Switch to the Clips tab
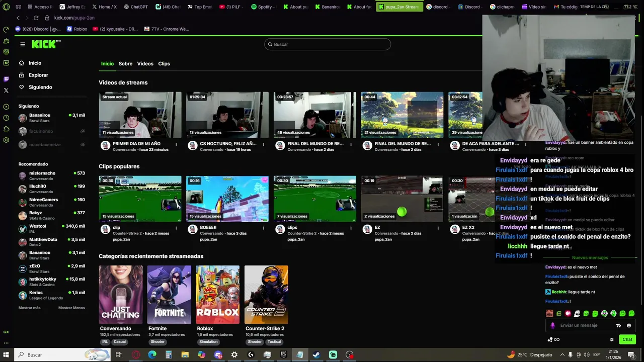Image resolution: width=644 pixels, height=362 pixels. coord(164,64)
